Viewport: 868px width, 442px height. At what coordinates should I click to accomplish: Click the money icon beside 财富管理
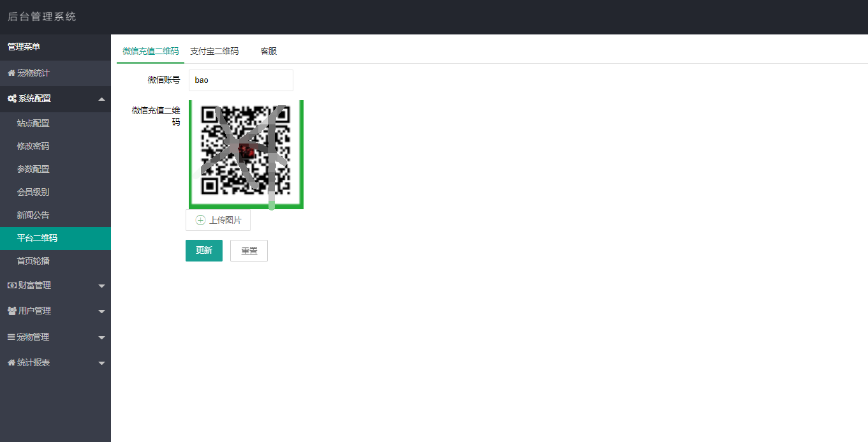pos(11,286)
